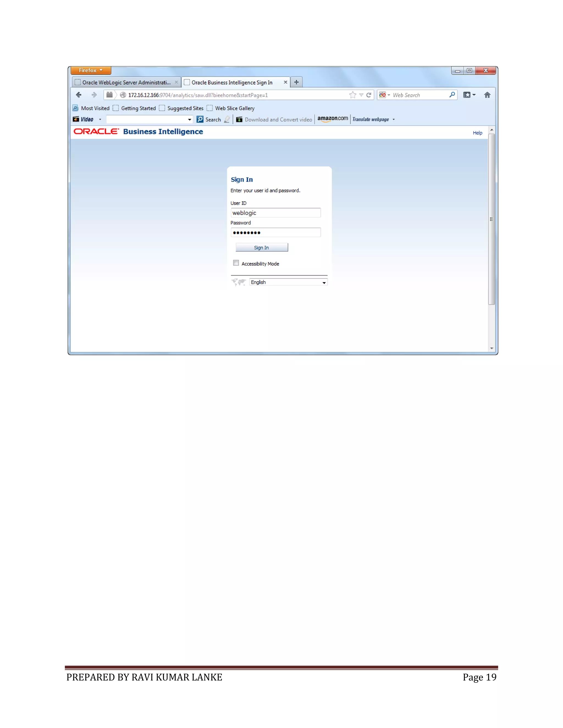Open the Web Slice Gallery bookmark
563x728 pixels.
(230, 108)
